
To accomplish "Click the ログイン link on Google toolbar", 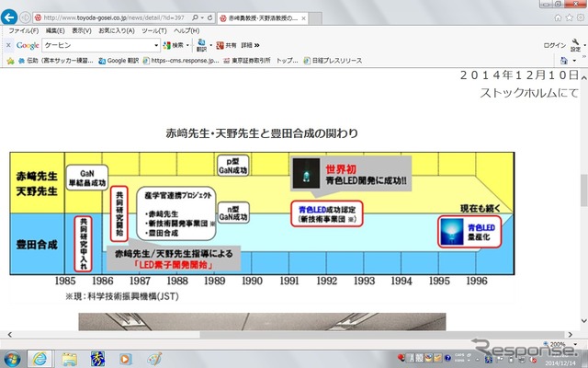I will click(555, 45).
